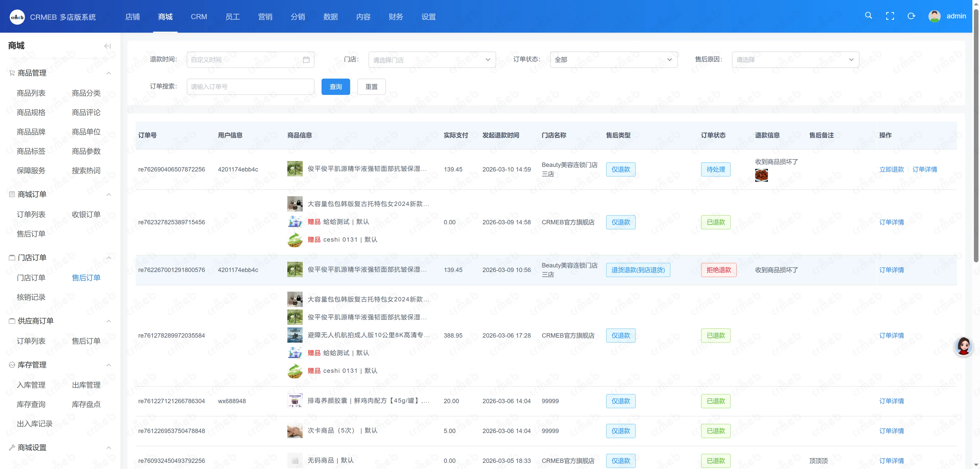Viewport: 980px width, 469px height.
Task: Collapse the 商城 sidebar with fold icon
Action: pos(108,46)
